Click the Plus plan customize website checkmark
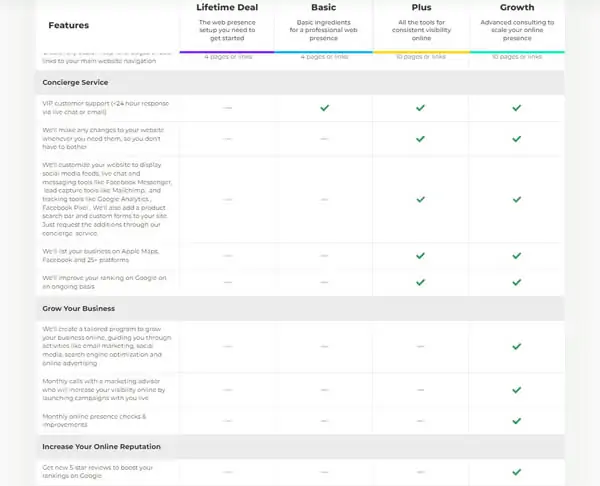600x486 pixels. coord(421,199)
